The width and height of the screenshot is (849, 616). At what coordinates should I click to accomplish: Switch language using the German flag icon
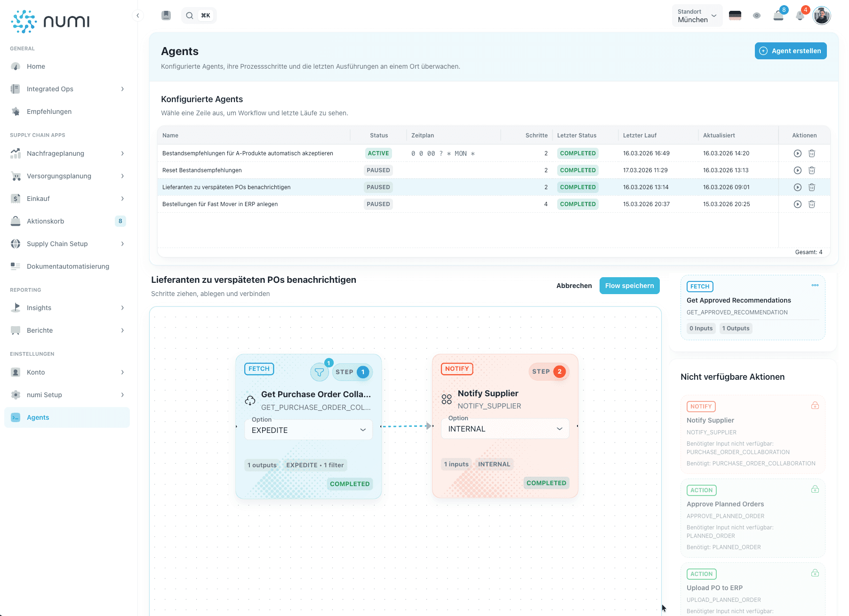(x=735, y=16)
